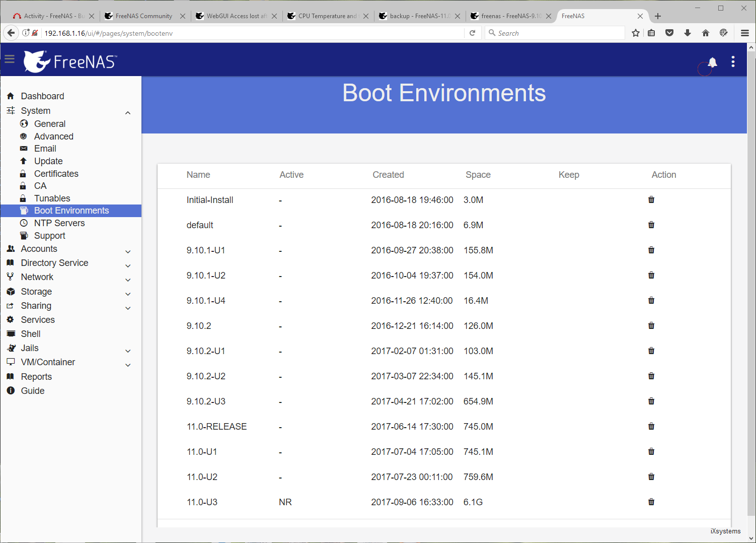Open Support page
The image size is (756, 543).
[50, 236]
